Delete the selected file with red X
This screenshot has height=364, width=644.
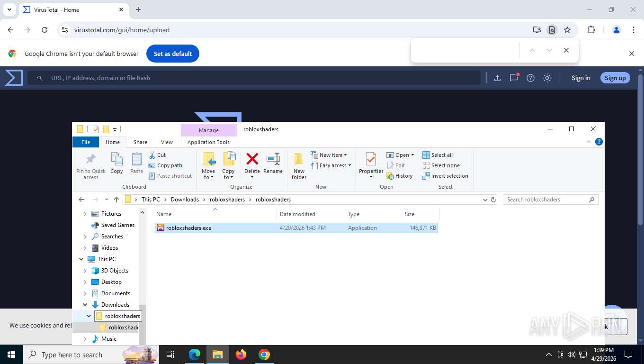[x=252, y=165]
